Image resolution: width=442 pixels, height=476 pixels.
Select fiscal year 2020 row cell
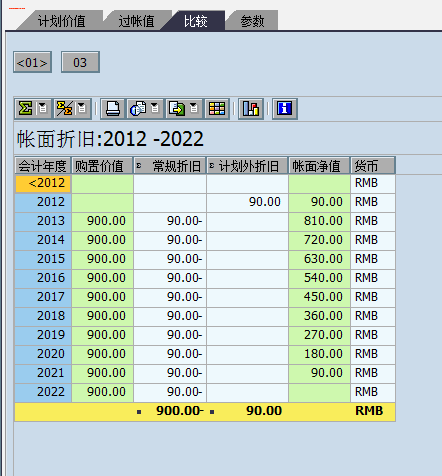pos(43,354)
